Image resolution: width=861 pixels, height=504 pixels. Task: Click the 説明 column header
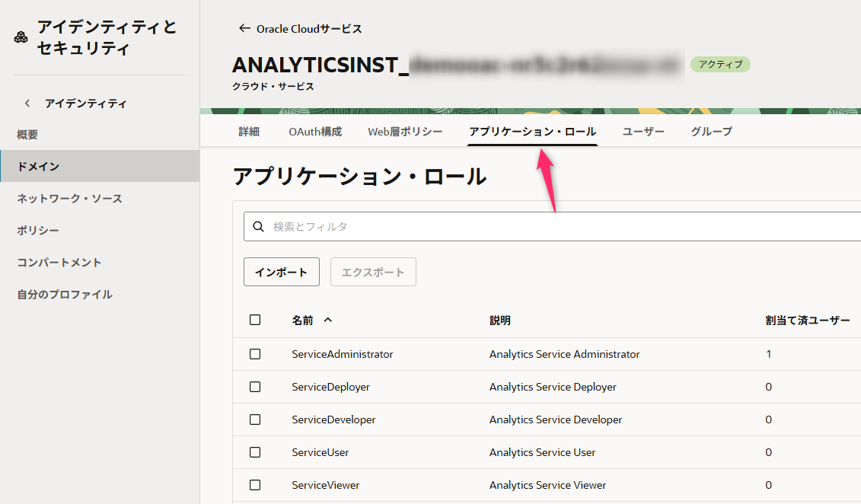point(499,320)
